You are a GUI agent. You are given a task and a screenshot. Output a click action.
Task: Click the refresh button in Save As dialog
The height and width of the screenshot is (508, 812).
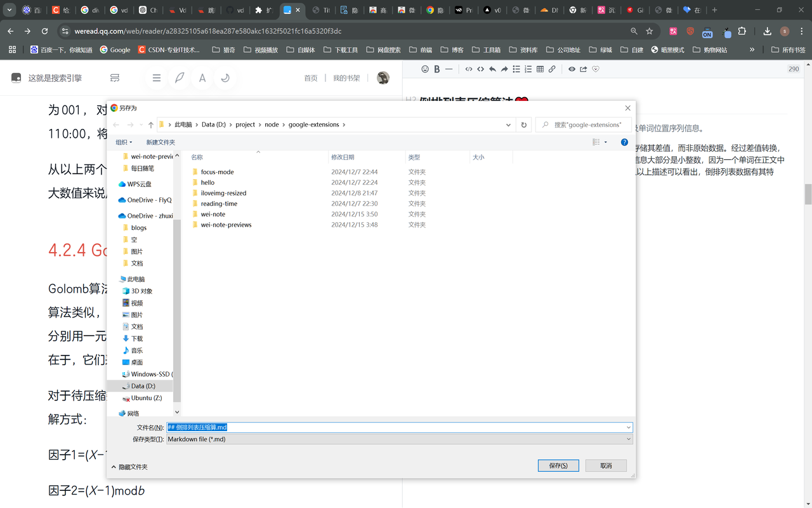pyautogui.click(x=523, y=125)
